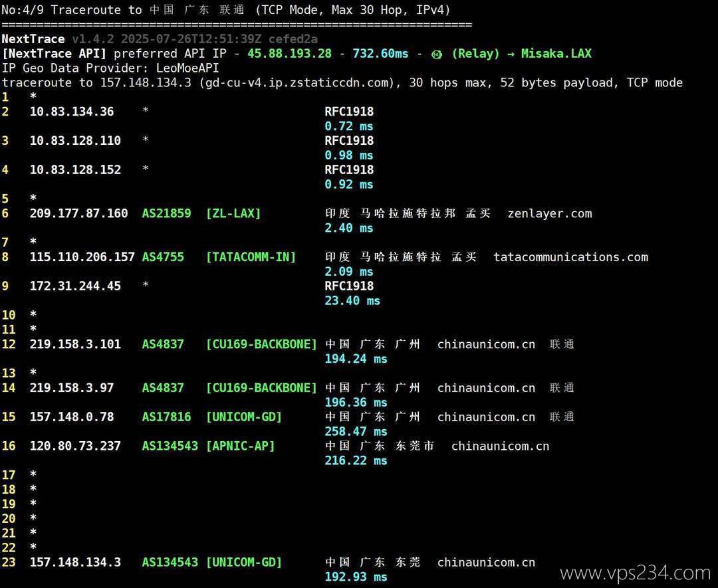Click hop 6 IP 209.177.87.160
718x588 pixels.
click(78, 213)
